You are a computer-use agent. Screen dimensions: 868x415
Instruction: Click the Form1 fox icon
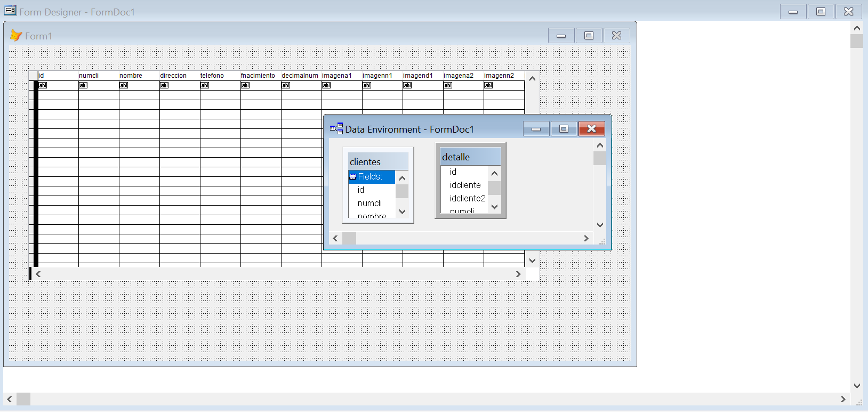tap(16, 36)
